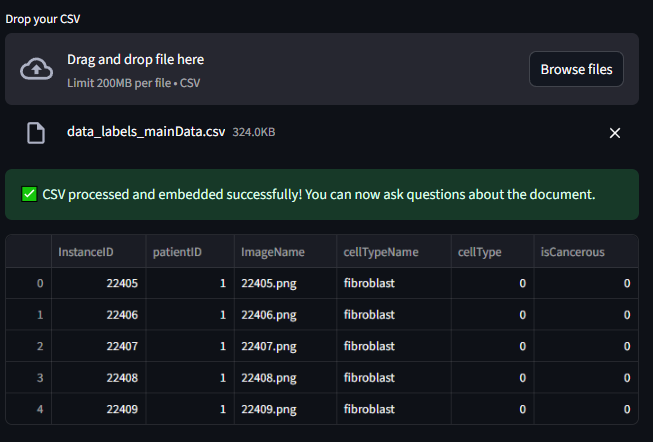
Task: Click the uploaded file document icon
Action: pyautogui.click(x=36, y=133)
